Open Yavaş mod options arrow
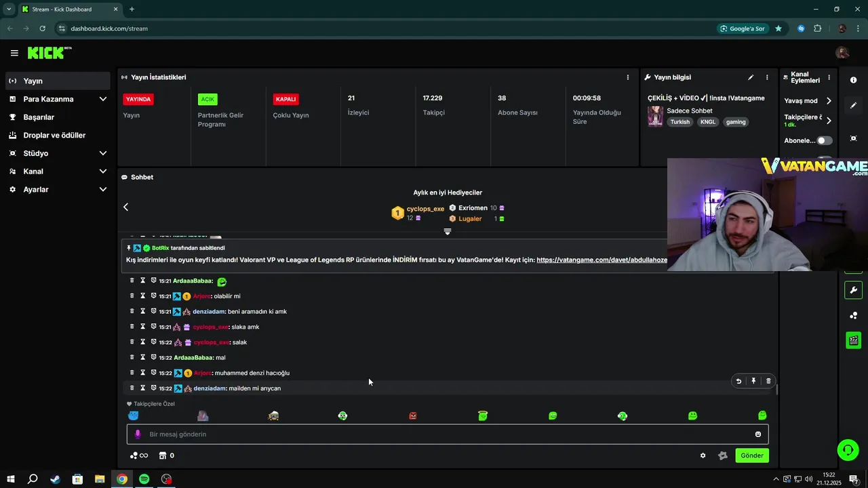Viewport: 868px width, 488px height. [829, 100]
